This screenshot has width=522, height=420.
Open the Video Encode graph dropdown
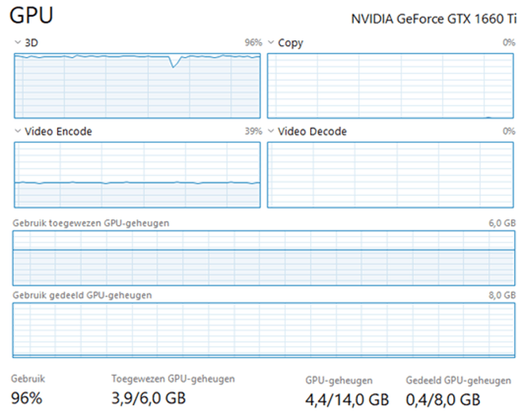tap(18, 132)
